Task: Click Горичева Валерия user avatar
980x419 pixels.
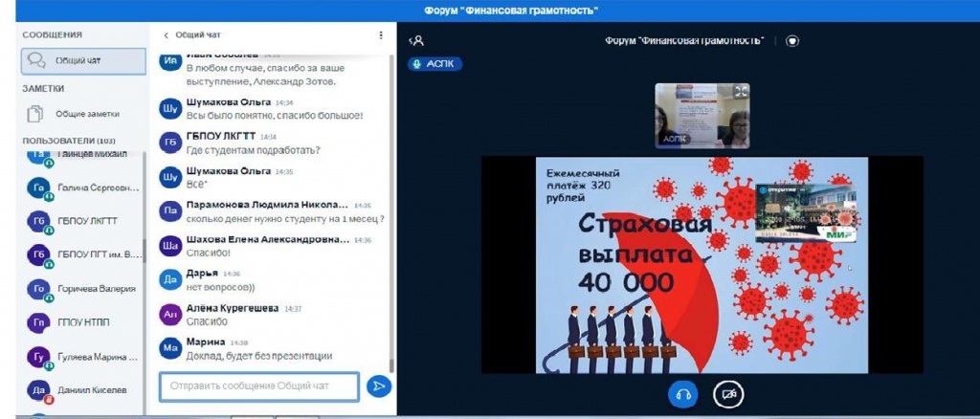Action: click(x=38, y=289)
